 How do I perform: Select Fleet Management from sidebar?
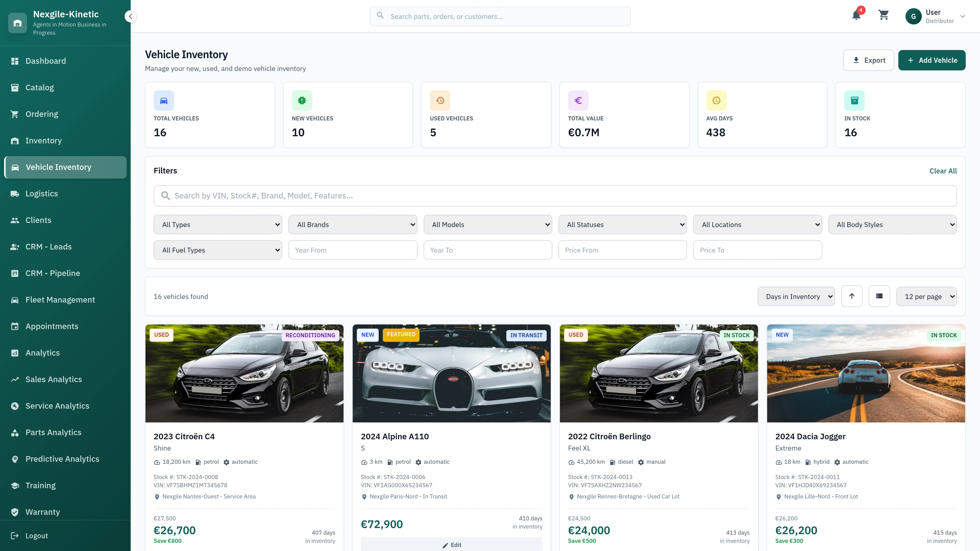60,299
